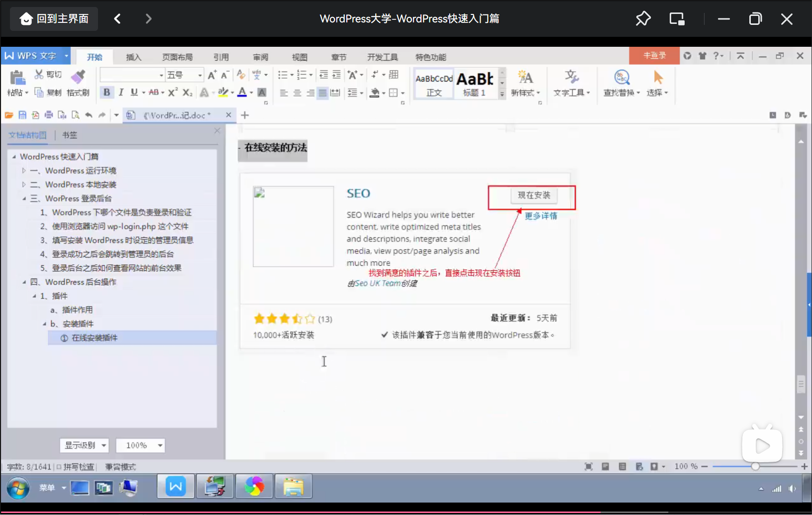
Task: Open the 显示级别 dropdown
Action: 85,445
